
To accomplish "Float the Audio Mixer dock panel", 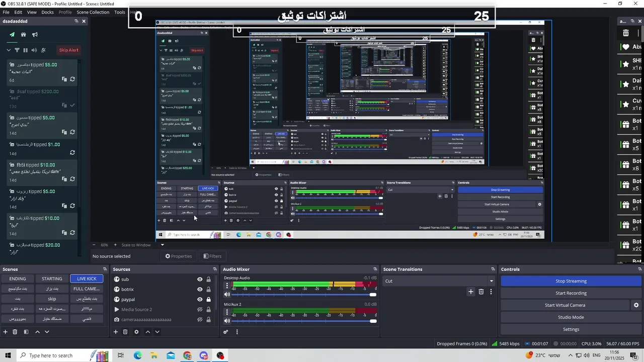I will [375, 269].
